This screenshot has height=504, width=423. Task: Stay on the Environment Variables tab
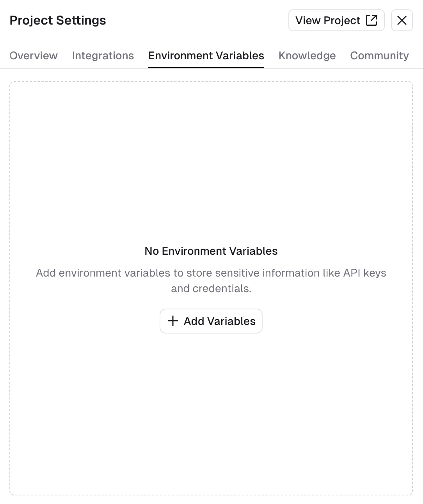206,55
